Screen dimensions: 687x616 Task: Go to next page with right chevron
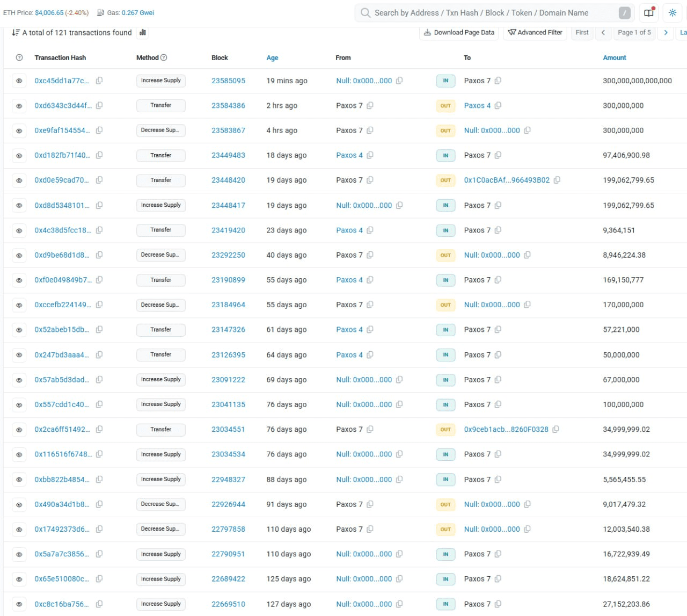point(666,33)
